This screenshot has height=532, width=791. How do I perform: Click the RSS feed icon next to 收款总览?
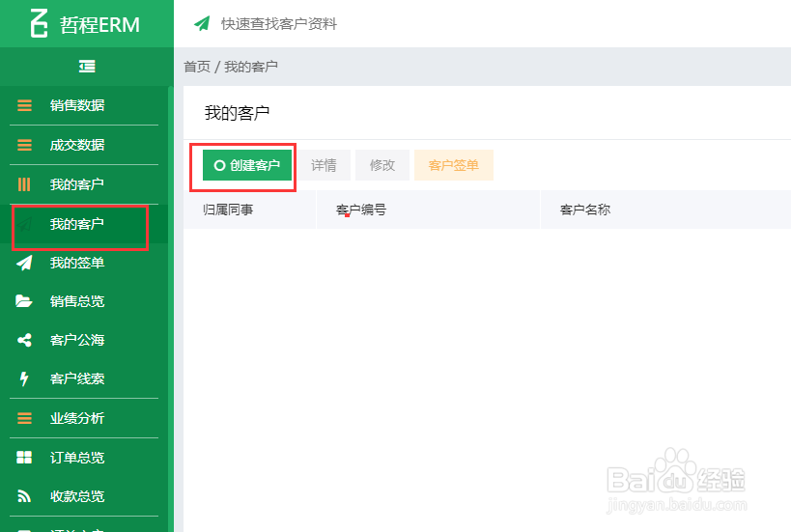[x=24, y=496]
